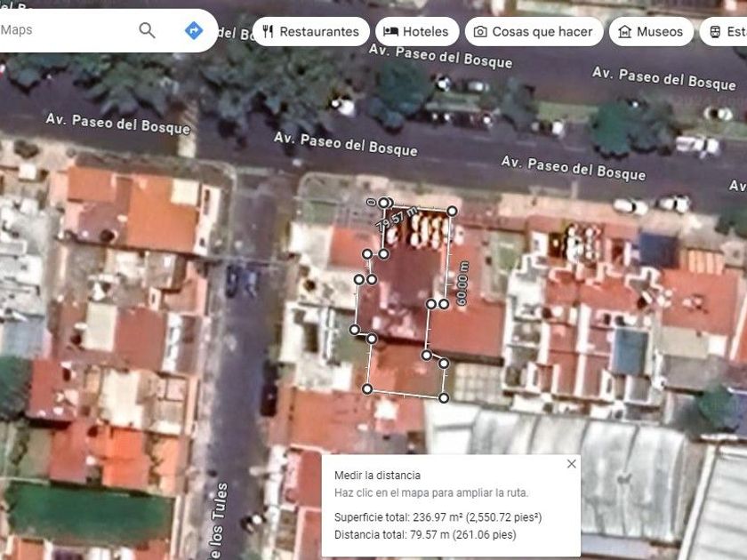Click the '79.57 m' distance label on the polygon
This screenshot has height=560, width=747.
(x=397, y=219)
